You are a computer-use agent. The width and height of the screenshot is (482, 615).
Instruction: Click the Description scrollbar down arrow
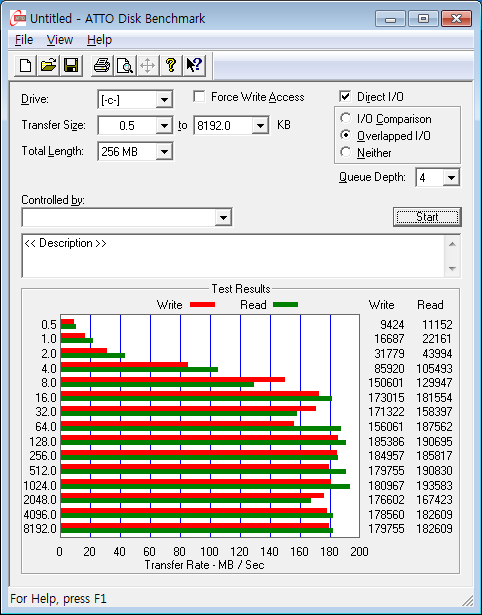tap(452, 269)
